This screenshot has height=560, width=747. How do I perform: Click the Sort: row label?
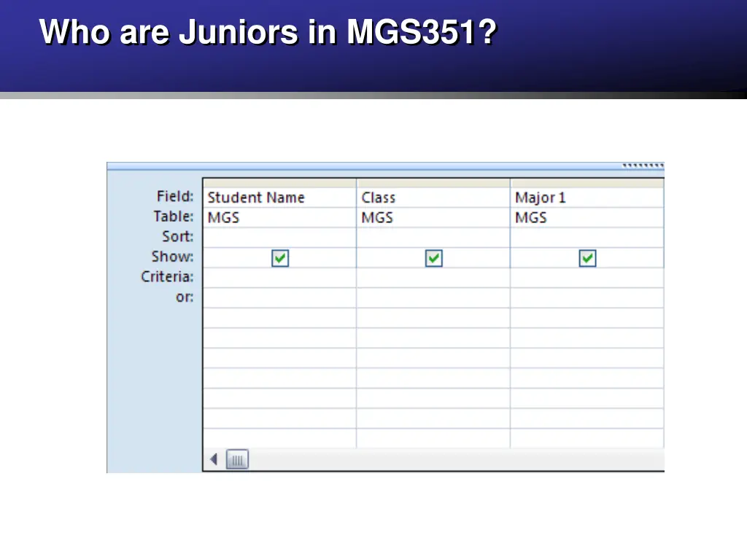click(178, 236)
